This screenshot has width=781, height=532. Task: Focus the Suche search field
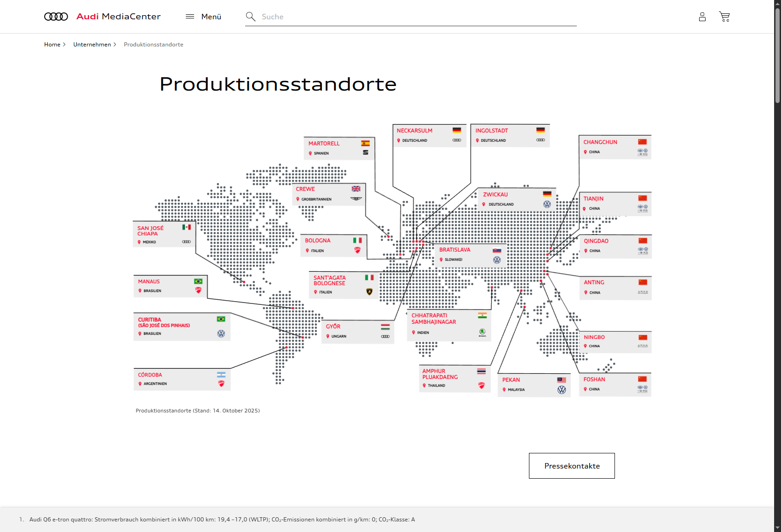coord(414,17)
